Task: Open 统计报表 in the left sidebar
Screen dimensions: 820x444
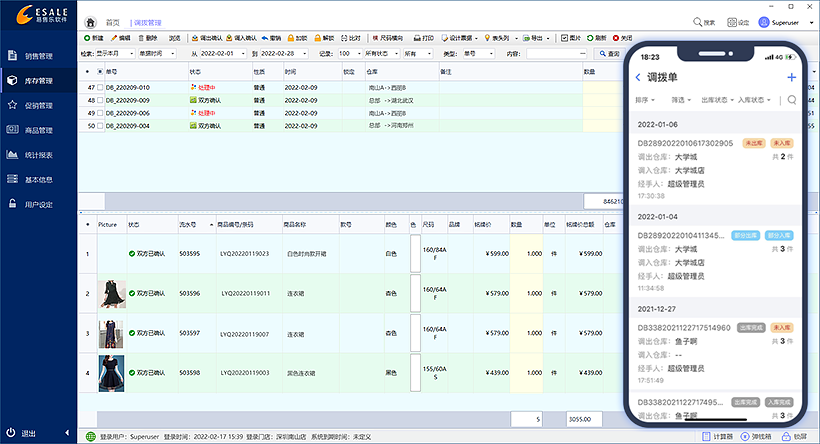Action: 38,155
